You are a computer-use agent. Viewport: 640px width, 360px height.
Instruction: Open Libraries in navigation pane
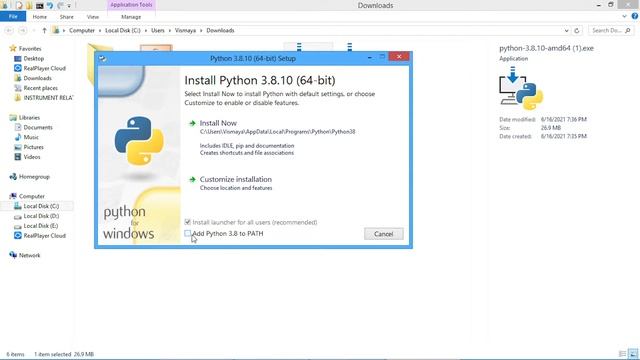[x=29, y=118]
